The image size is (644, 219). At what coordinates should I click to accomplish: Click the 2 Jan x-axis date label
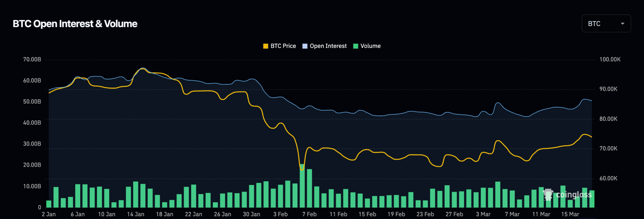click(x=49, y=214)
